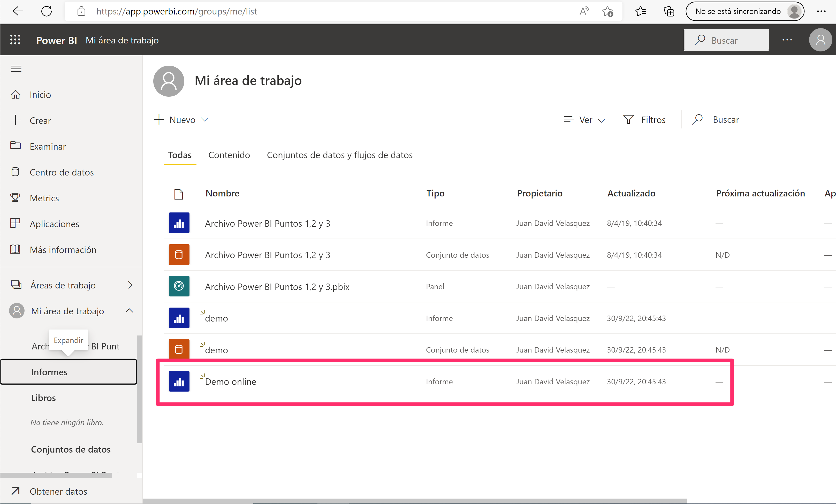
Task: Switch to the Contenido tab
Action: (x=229, y=155)
